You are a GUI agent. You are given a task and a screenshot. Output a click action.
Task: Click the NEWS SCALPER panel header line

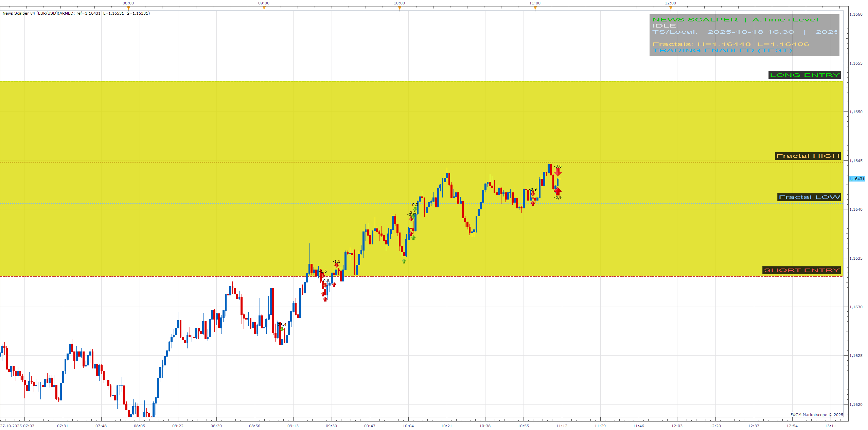735,20
